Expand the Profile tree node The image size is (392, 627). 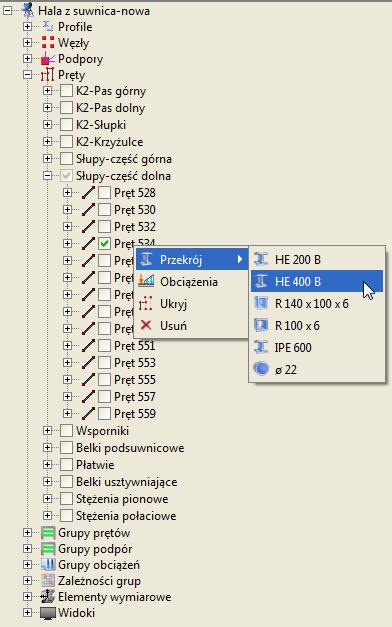(x=27, y=26)
